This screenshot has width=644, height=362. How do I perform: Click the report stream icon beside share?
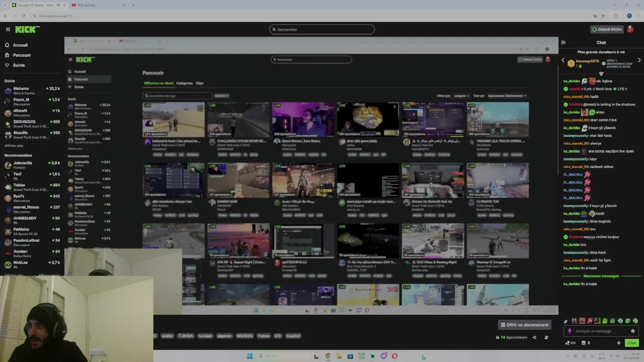(546, 337)
